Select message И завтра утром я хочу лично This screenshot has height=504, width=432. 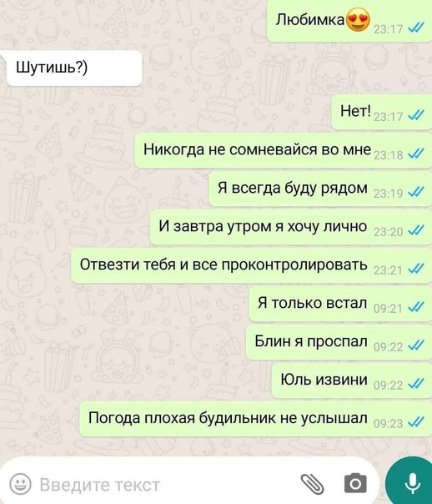pos(291,227)
